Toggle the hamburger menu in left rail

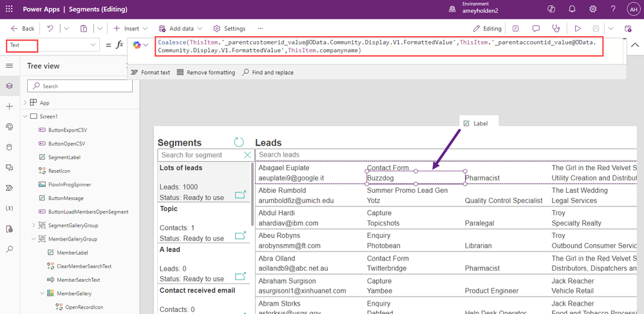(10, 66)
